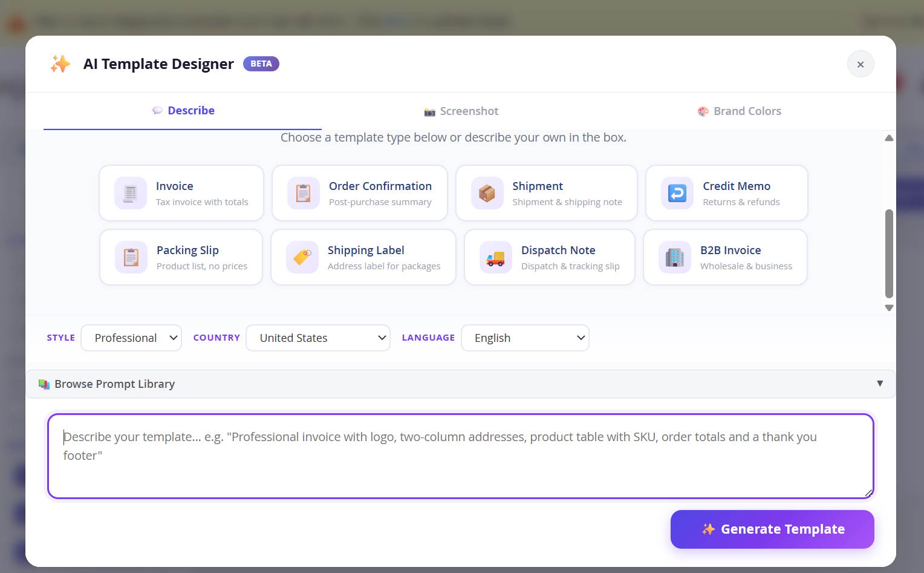Click the STYLE label
924x573 pixels.
pyautogui.click(x=61, y=338)
